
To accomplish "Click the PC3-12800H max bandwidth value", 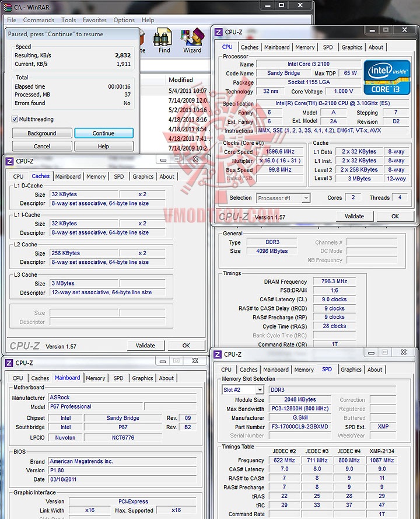I will pos(300,409).
